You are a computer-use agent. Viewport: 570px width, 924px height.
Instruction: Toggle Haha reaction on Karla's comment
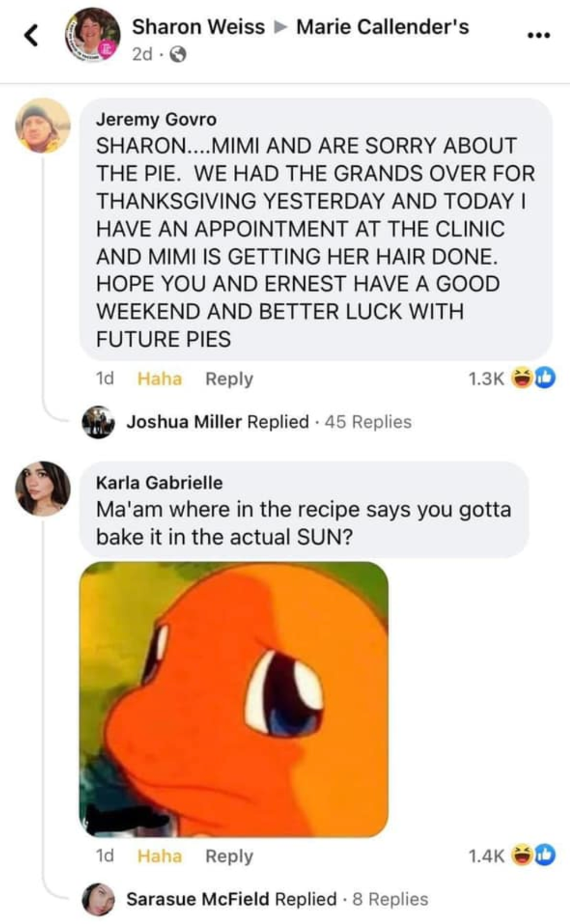tap(159, 856)
